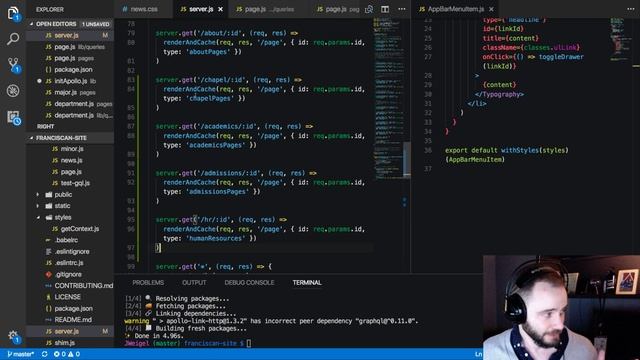Open the .gitignore file
This screenshot has height=360, width=640.
(x=70, y=274)
